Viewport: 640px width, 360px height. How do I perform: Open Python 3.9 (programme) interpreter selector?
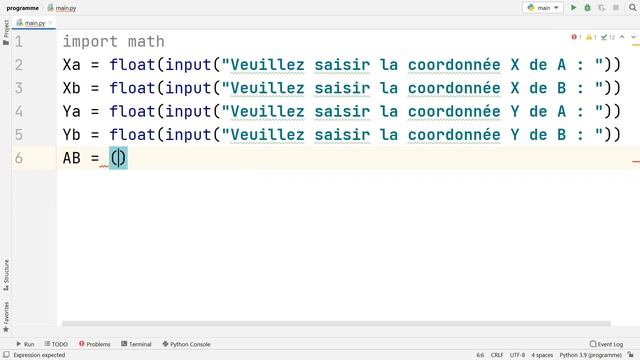(590, 355)
